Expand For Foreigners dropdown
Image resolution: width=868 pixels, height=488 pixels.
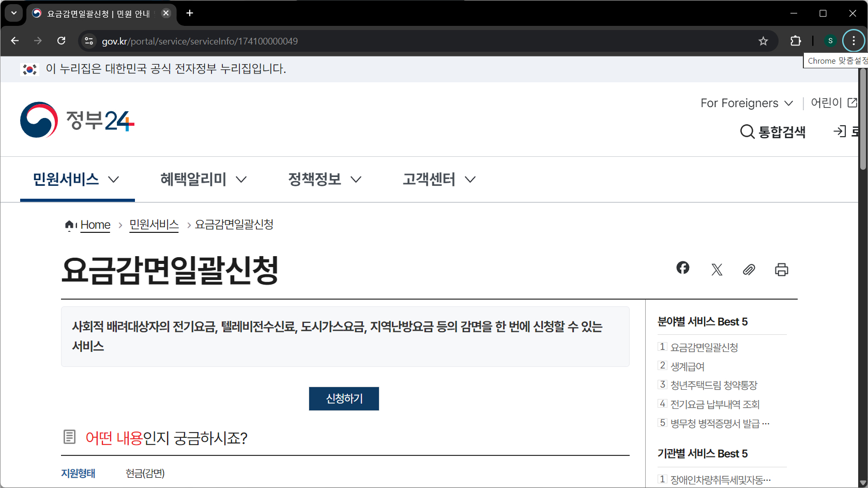746,103
